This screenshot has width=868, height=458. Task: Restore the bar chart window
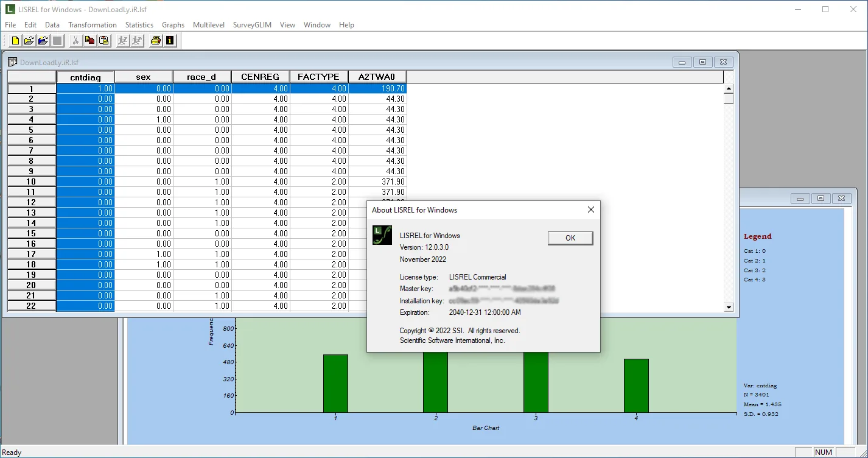tap(821, 199)
